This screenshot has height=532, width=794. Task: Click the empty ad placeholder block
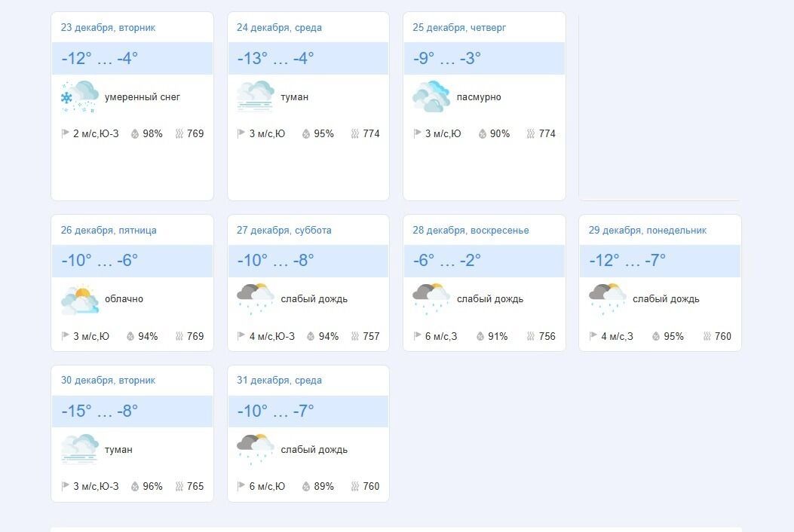(660, 105)
